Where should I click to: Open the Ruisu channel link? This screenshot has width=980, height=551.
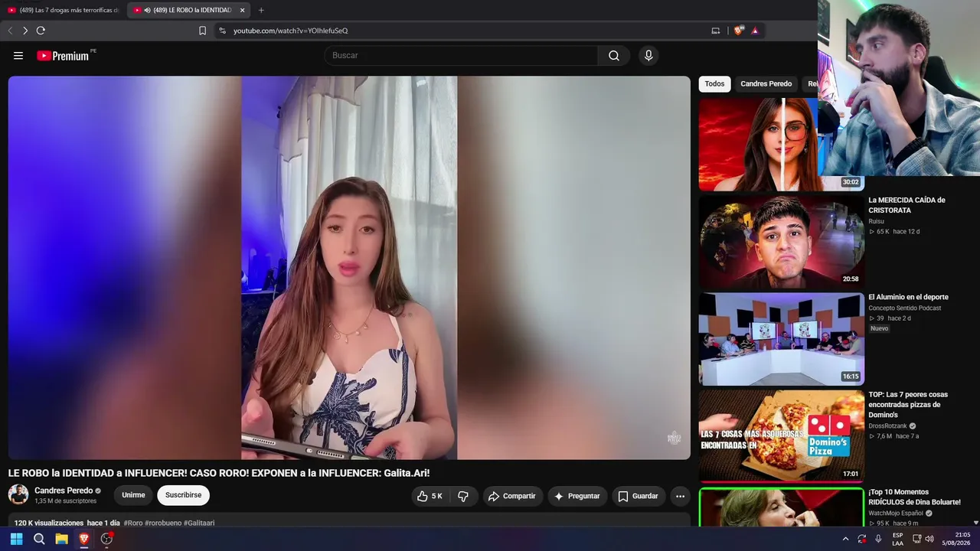tap(876, 221)
